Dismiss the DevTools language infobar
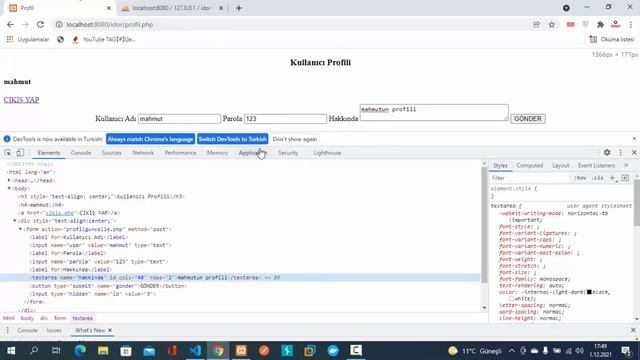Image resolution: width=640 pixels, height=360 pixels. pyautogui.click(x=634, y=139)
